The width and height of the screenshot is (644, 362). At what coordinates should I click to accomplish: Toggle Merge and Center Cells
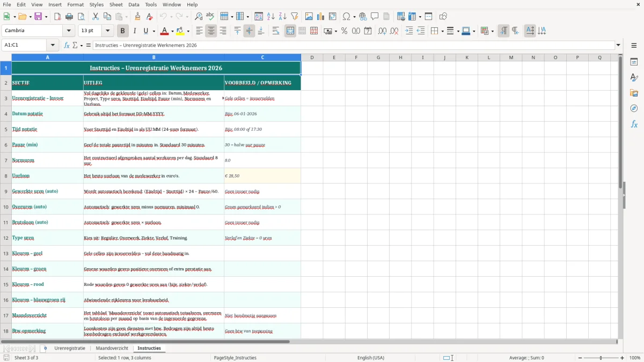pyautogui.click(x=290, y=31)
